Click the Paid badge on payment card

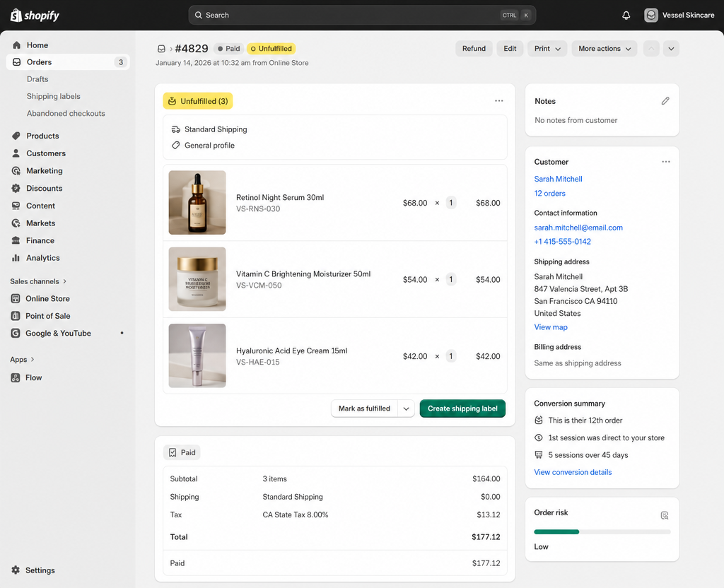(x=182, y=453)
